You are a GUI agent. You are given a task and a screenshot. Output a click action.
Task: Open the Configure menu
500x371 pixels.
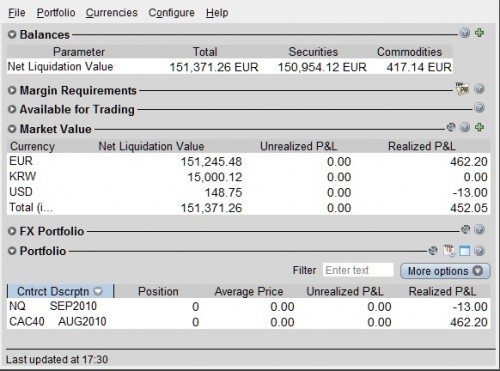171,13
